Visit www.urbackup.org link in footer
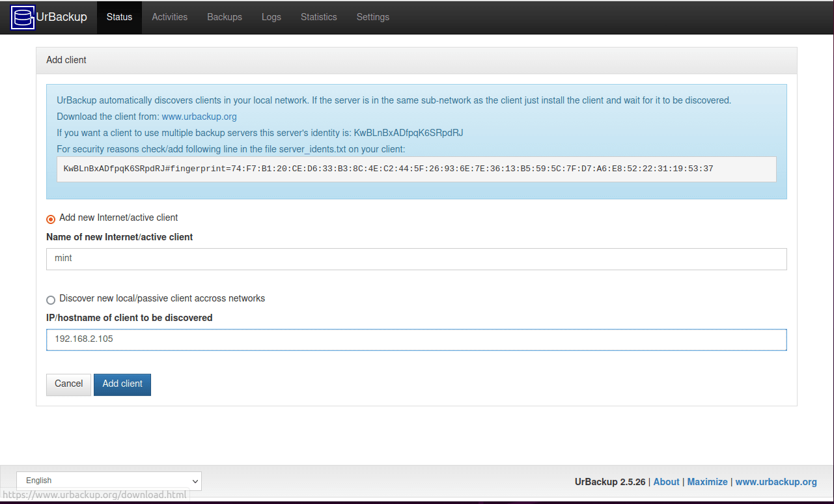The height and width of the screenshot is (504, 834). [x=776, y=482]
